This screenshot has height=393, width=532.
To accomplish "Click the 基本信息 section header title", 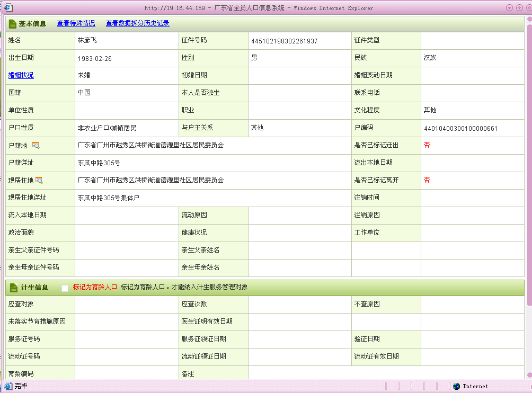I will (x=32, y=24).
